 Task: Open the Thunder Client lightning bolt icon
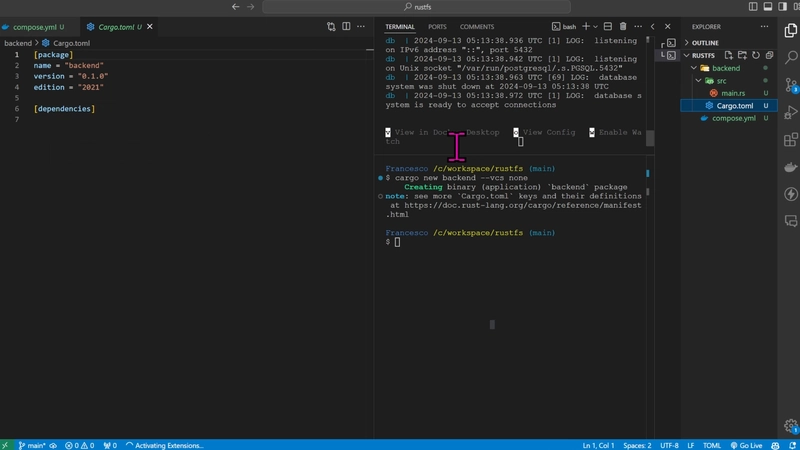[791, 194]
